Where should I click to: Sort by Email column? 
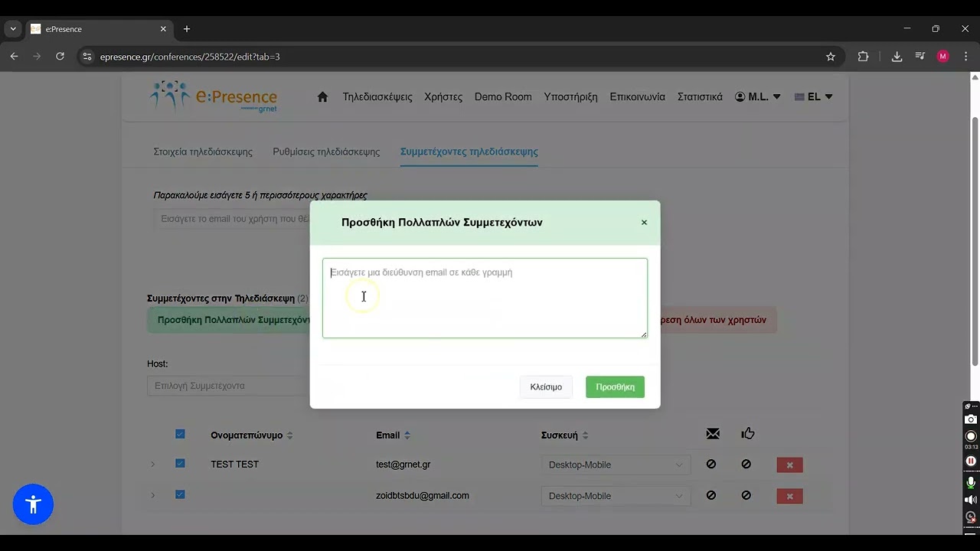tap(393, 435)
